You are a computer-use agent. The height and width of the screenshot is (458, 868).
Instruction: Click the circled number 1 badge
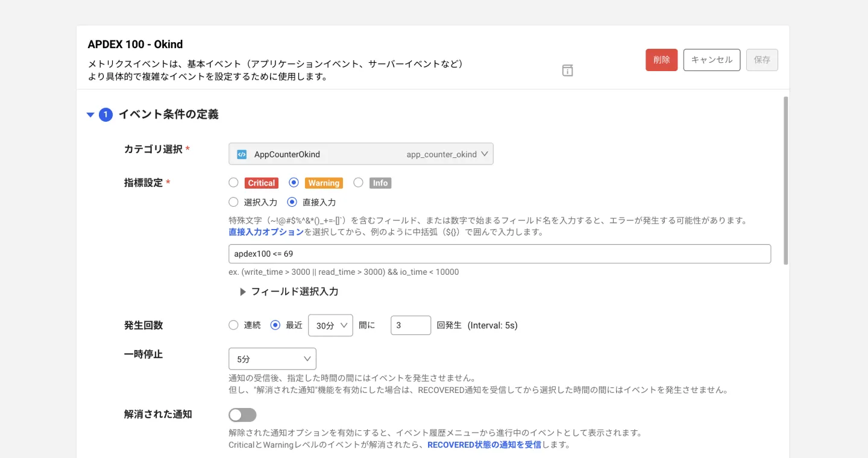coord(105,114)
